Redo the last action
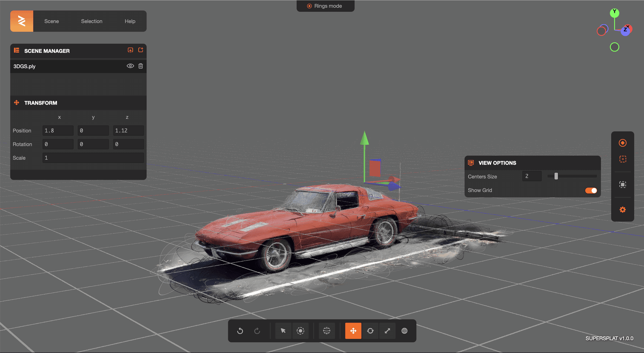 point(257,331)
